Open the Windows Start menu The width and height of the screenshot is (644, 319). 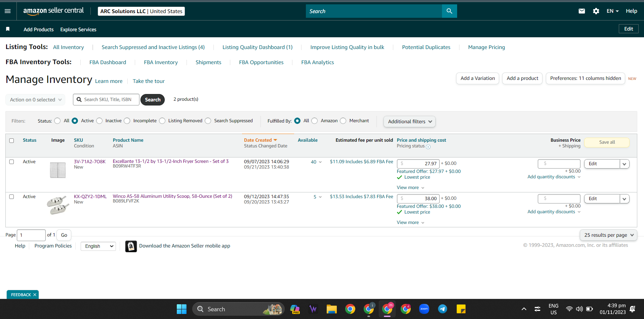pos(182,309)
